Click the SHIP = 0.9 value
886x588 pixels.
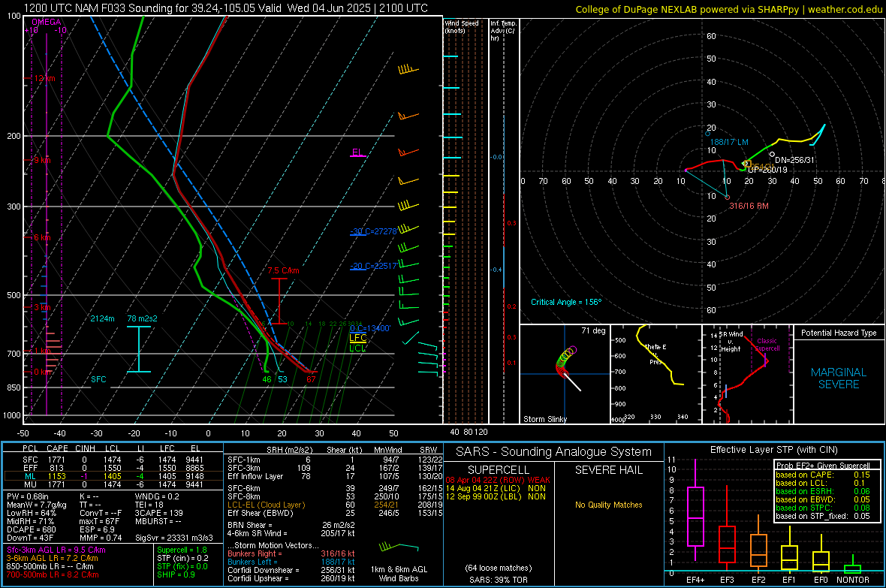tap(176, 574)
